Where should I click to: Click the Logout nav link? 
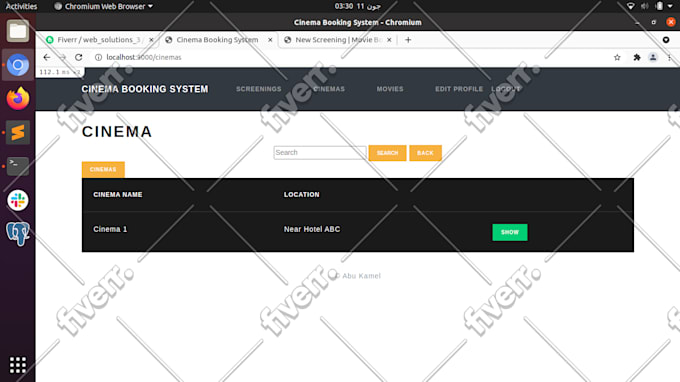pyautogui.click(x=506, y=89)
